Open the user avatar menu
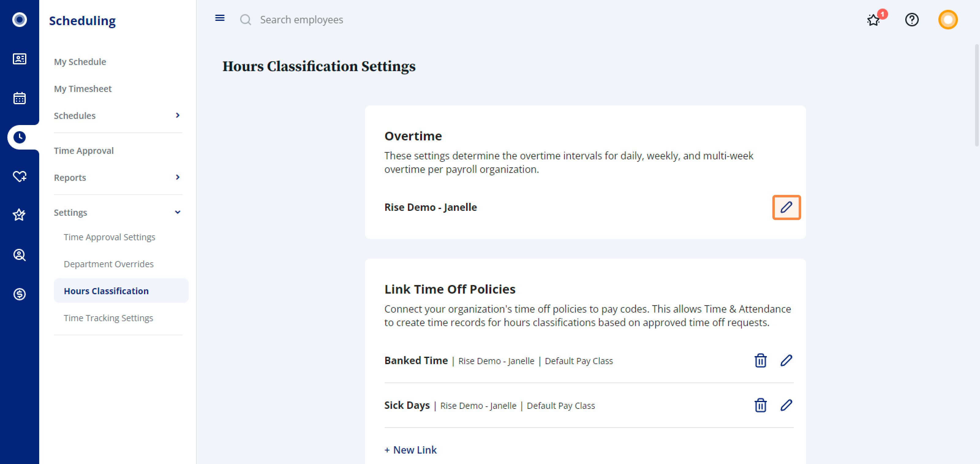The width and height of the screenshot is (980, 464). click(x=948, y=19)
